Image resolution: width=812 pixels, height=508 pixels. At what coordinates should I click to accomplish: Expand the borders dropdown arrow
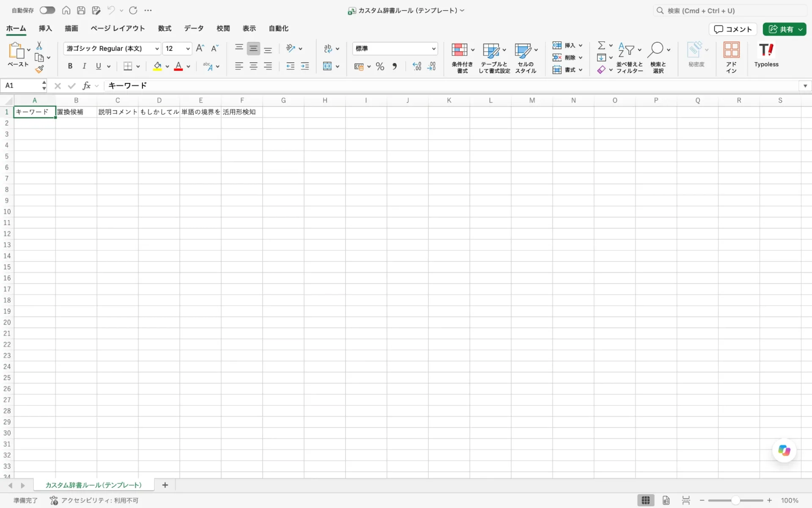138,66
